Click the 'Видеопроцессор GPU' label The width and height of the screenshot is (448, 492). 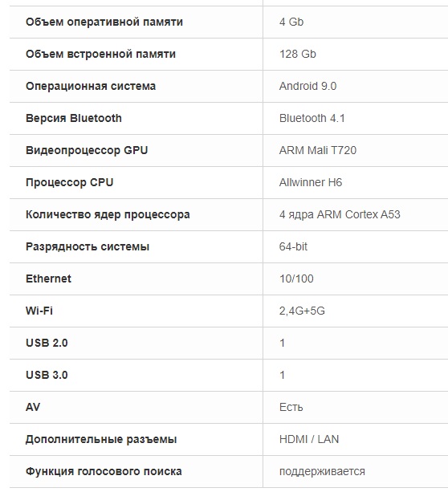[87, 150]
